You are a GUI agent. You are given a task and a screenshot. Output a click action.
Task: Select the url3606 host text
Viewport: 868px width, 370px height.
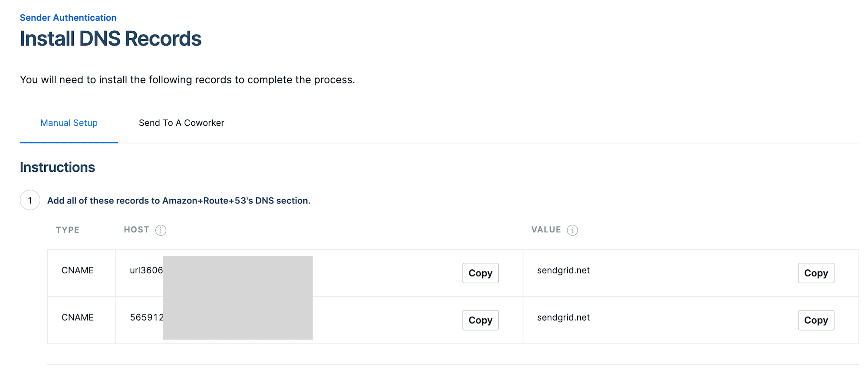146,271
